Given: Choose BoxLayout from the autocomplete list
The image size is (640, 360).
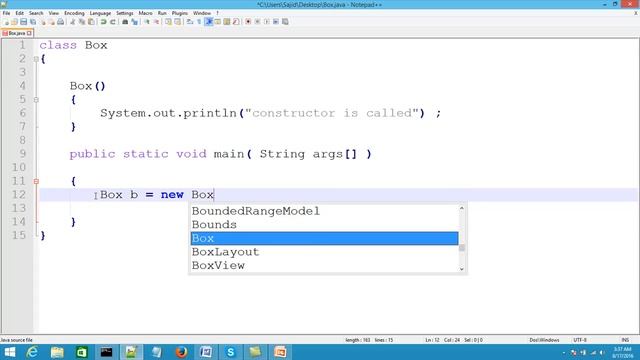Looking at the screenshot, I should coord(324,252).
